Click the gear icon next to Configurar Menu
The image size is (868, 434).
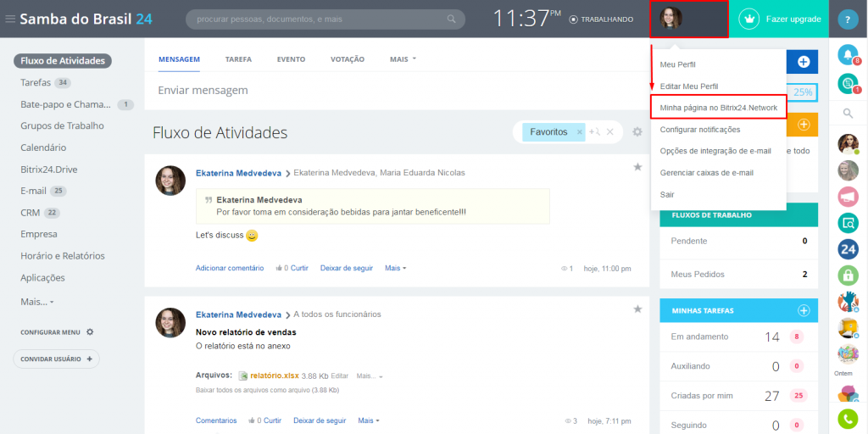tap(90, 332)
